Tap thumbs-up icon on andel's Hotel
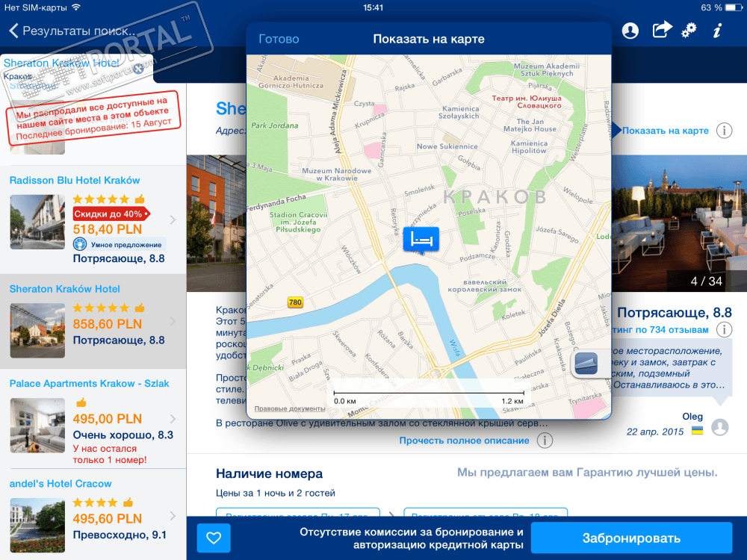747x560 pixels. [x=128, y=502]
